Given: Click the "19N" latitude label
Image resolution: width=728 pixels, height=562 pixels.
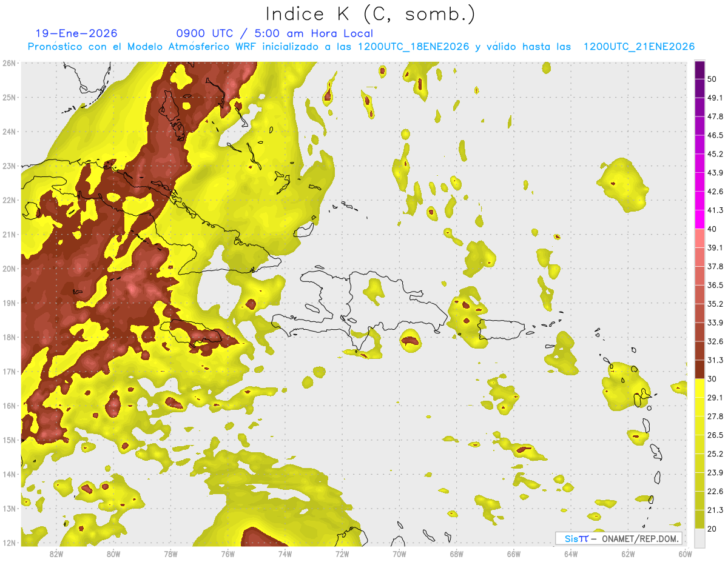Looking at the screenshot, I should click(x=10, y=303).
